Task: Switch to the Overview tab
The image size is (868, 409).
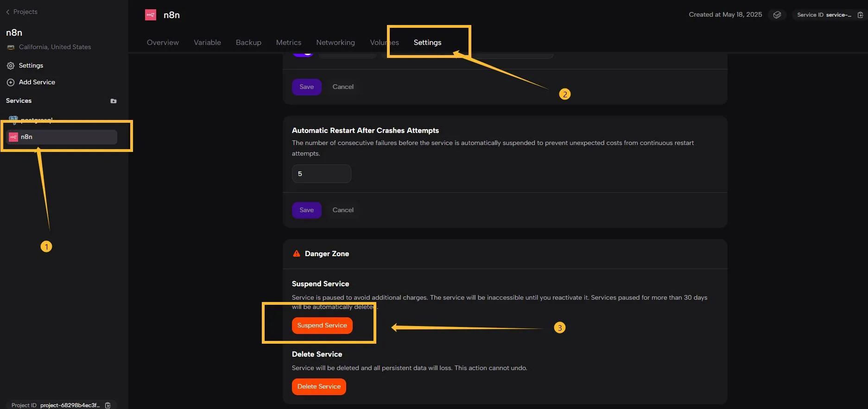Action: point(163,43)
